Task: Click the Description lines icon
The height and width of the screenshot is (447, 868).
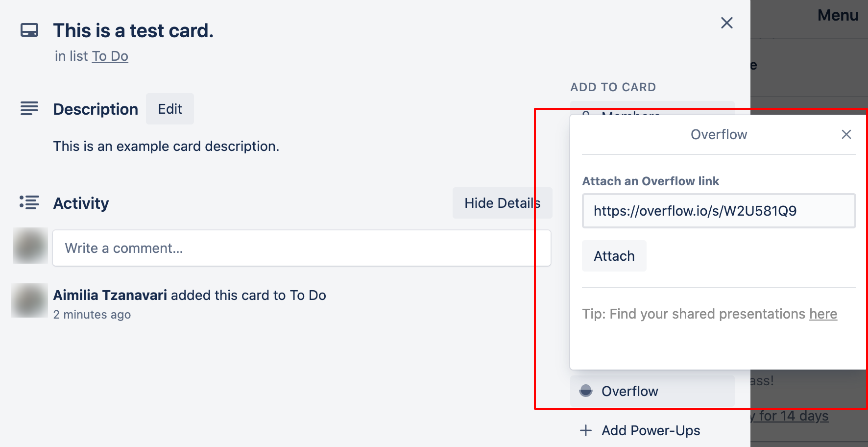Action: [x=29, y=108]
